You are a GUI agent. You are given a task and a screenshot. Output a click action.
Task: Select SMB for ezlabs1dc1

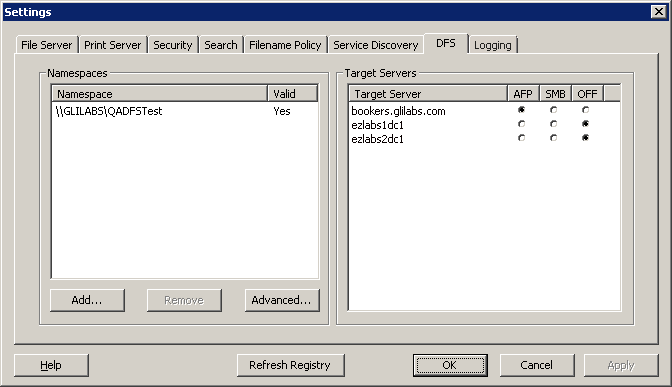pos(553,124)
